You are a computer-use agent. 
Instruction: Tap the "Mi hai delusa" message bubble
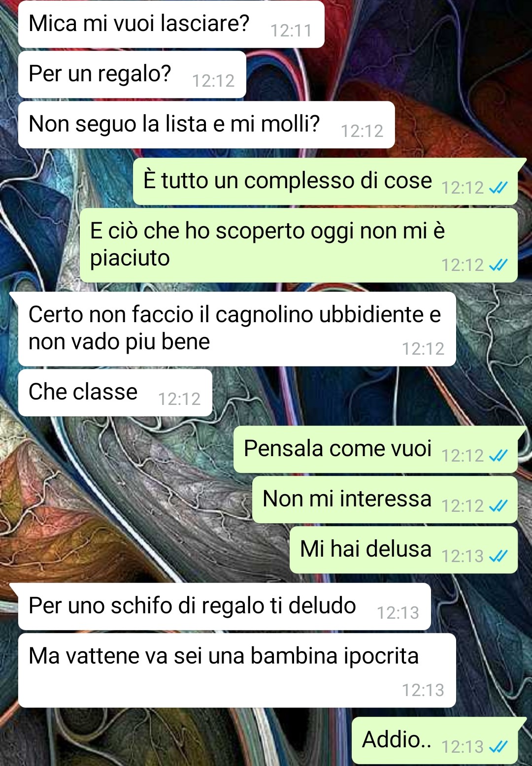(403, 550)
